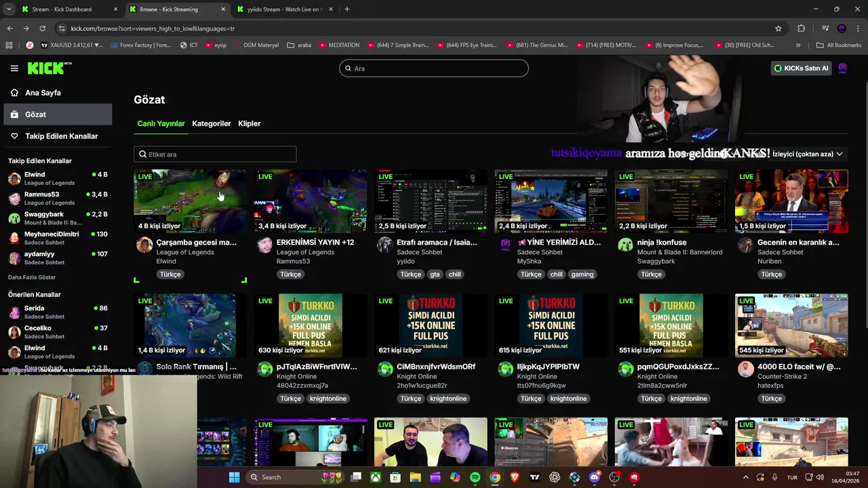This screenshot has height=488, width=868.
Task: Open the Windows Start menu
Action: pyautogui.click(x=234, y=477)
